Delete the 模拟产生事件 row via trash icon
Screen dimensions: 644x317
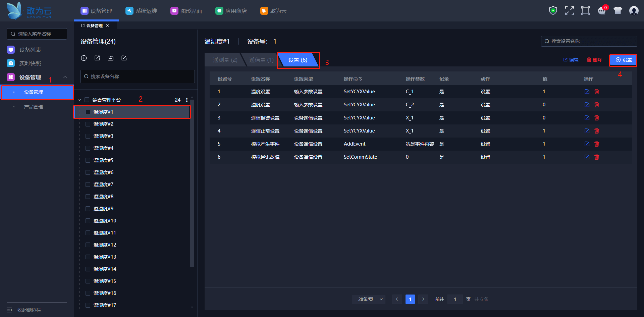pos(597,144)
